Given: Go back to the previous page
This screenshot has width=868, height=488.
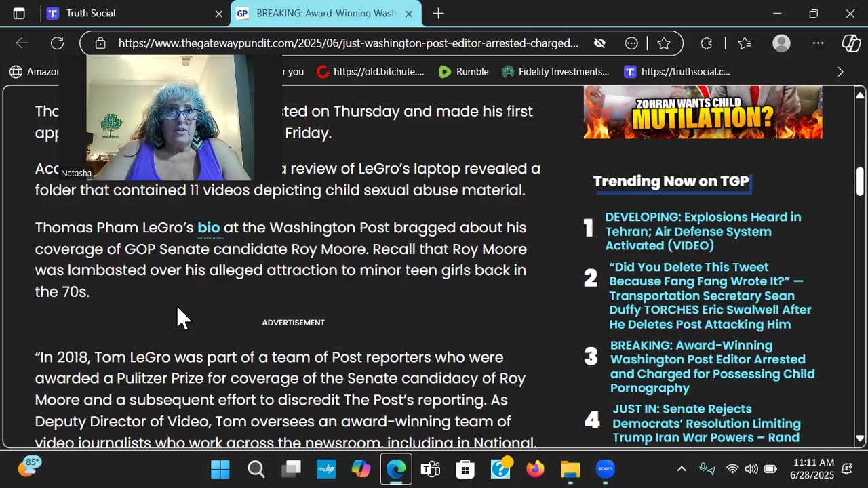Looking at the screenshot, I should [x=22, y=43].
